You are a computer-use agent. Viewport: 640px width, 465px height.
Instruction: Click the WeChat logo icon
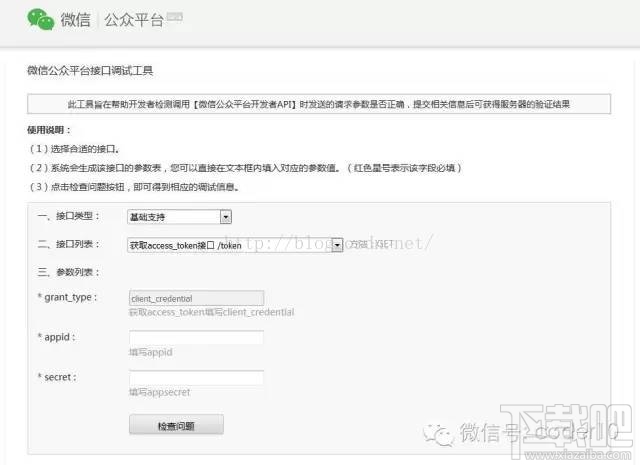(40, 19)
